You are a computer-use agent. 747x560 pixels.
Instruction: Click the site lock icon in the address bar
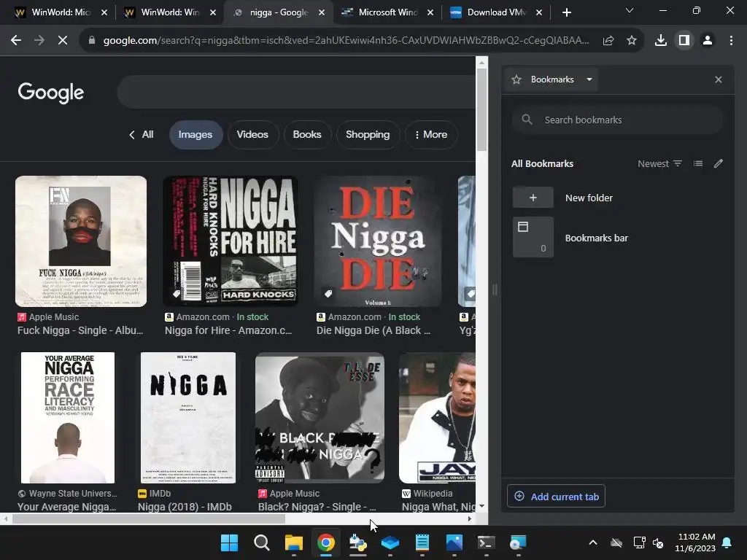click(92, 41)
